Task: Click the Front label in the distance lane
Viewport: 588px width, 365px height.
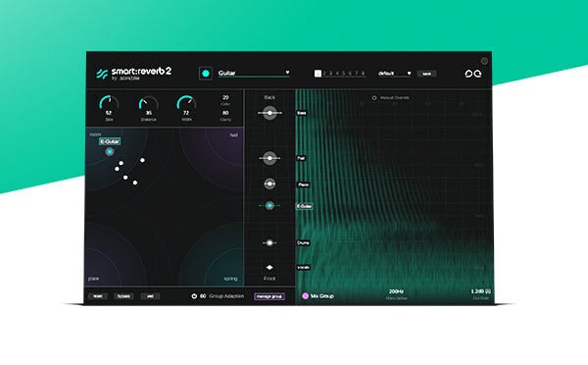Action: click(269, 279)
